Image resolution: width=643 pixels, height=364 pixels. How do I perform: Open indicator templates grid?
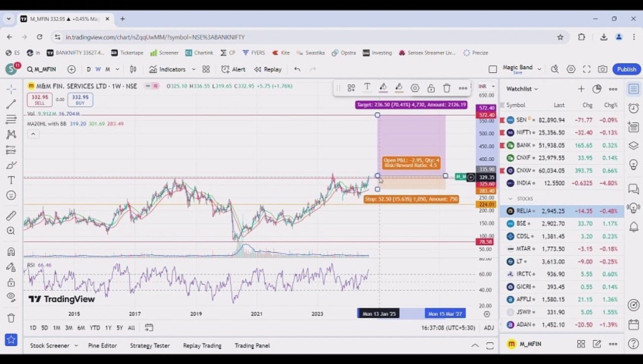click(x=206, y=69)
